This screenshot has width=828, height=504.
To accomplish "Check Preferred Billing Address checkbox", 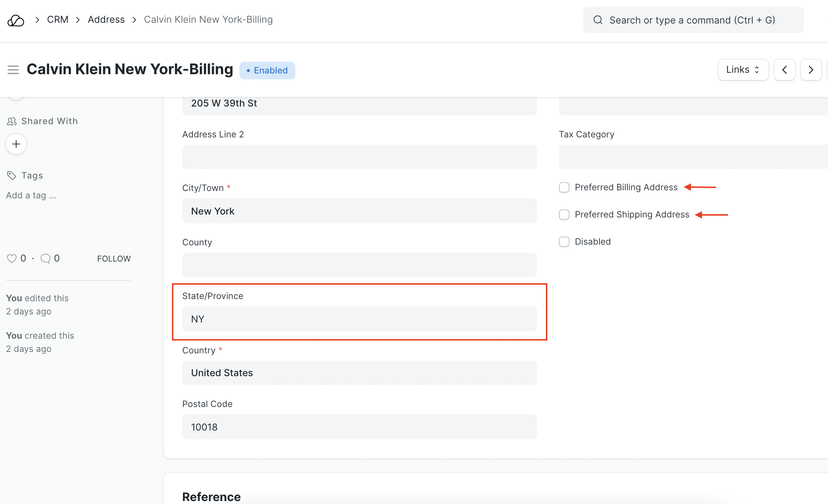I will (x=564, y=187).
